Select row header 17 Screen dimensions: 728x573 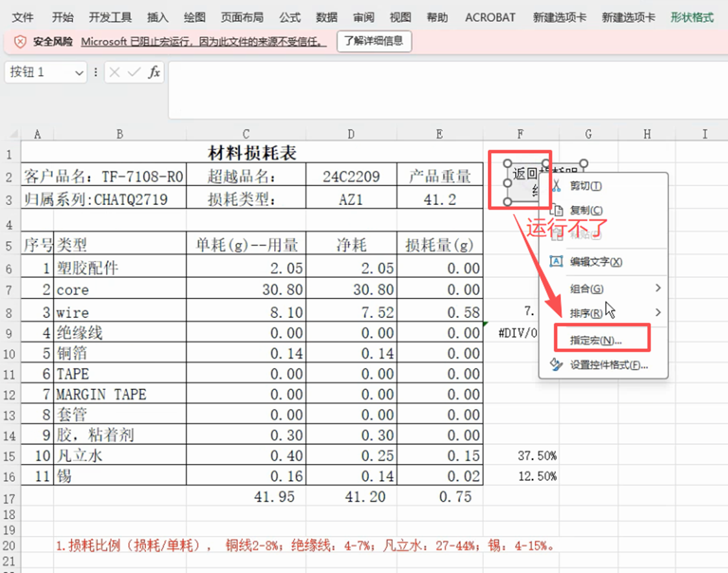point(9,498)
